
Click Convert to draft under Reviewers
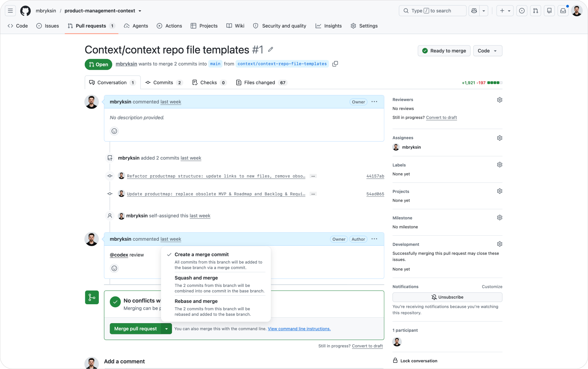441,117
